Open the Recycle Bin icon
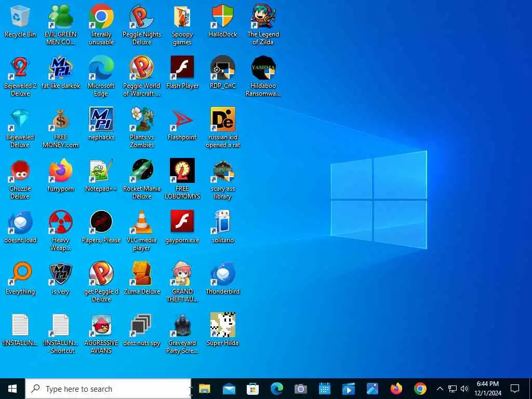The image size is (532, 399). [20, 16]
